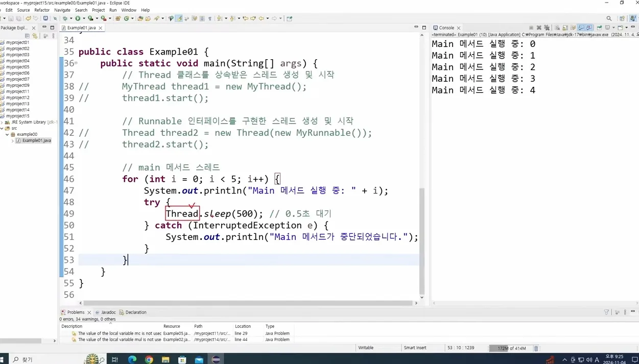This screenshot has height=364, width=639.
Task: Sort Problems by Location column header
Action: [x=243, y=326]
